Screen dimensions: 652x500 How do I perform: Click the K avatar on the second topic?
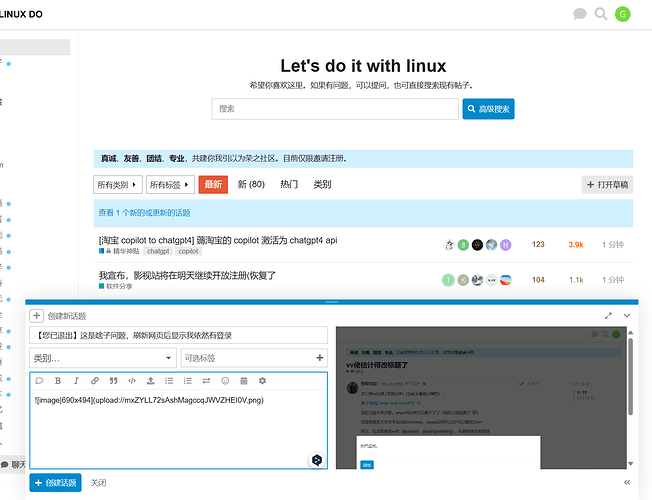pos(463,280)
